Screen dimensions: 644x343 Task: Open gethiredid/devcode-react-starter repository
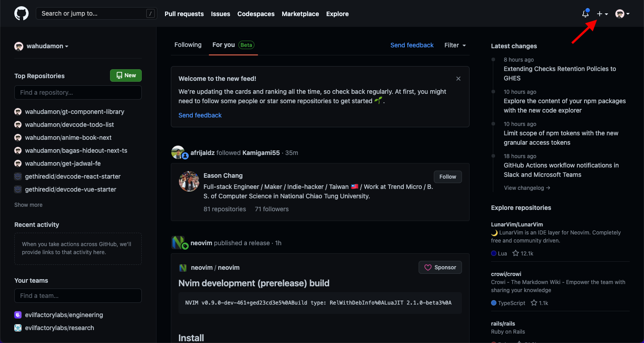click(73, 176)
